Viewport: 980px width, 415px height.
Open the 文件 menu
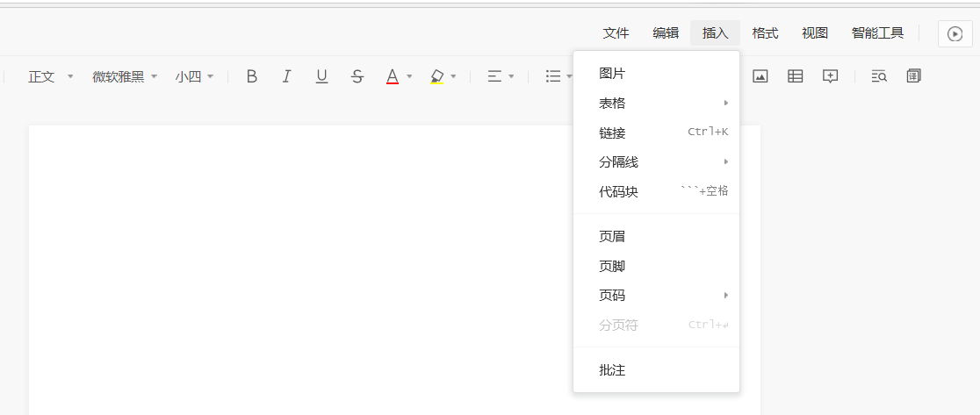click(x=616, y=33)
